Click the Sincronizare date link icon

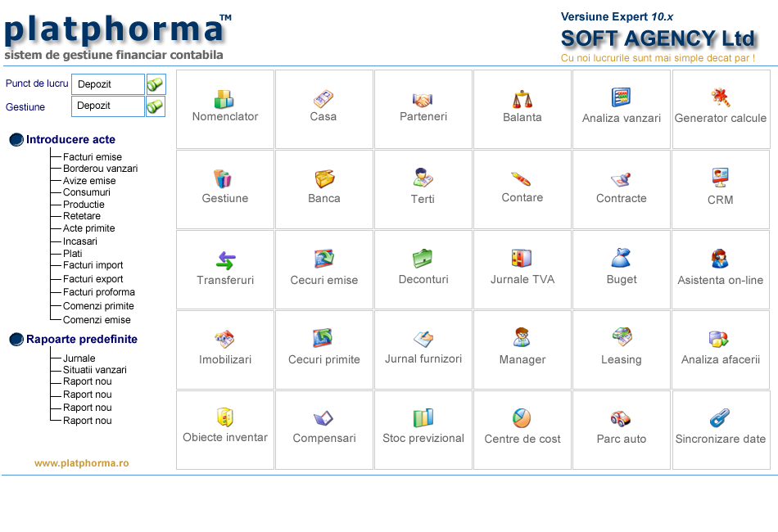720,418
